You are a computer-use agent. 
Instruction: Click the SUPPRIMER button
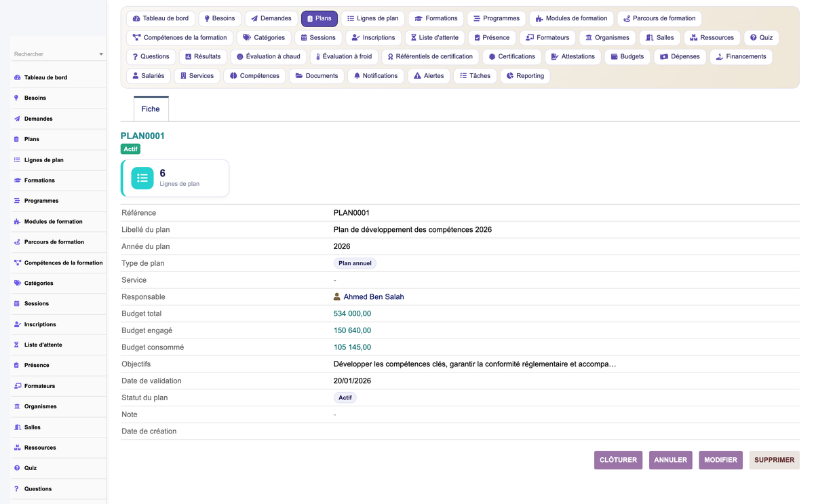pos(774,460)
